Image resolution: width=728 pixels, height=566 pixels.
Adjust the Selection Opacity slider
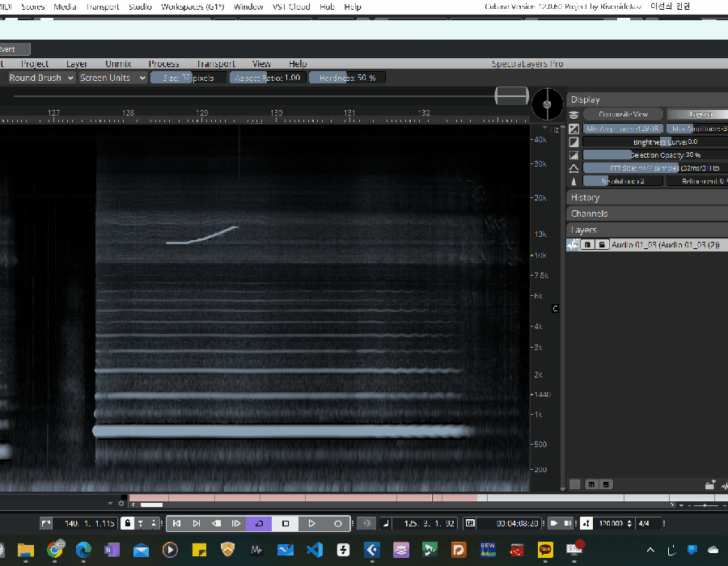(655, 155)
